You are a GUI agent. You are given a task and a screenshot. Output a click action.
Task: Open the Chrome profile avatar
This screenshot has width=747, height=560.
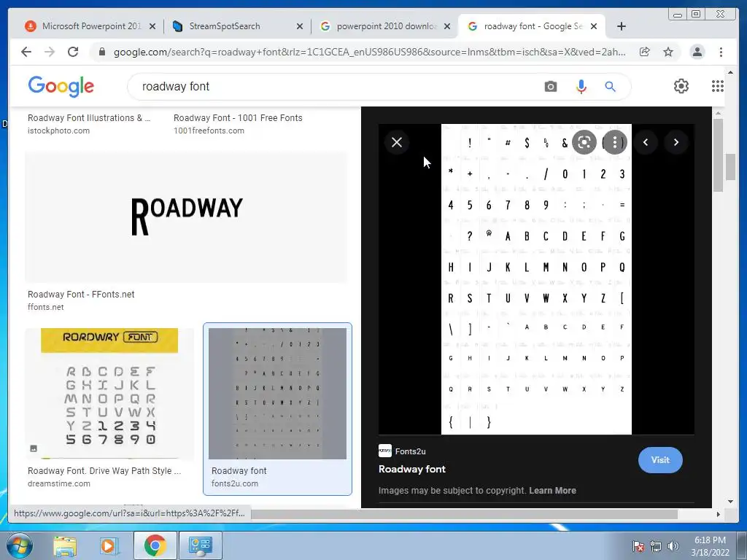(697, 52)
